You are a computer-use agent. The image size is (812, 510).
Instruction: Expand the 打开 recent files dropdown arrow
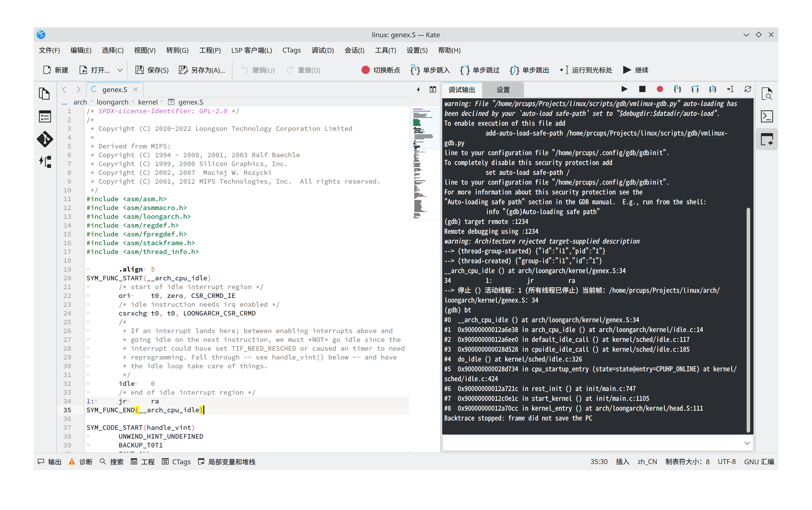(x=120, y=70)
